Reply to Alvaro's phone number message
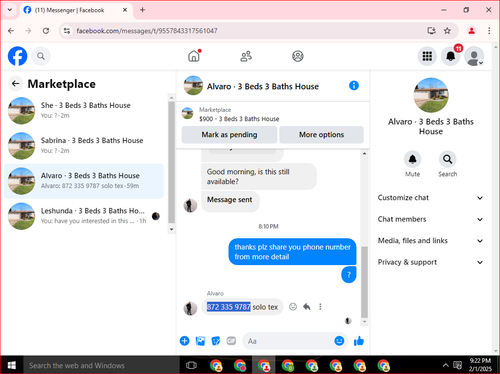 (307, 307)
